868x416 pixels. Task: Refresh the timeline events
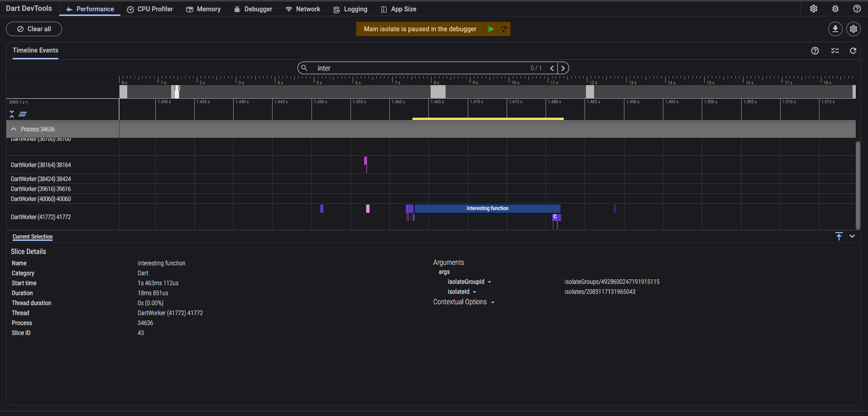(853, 51)
